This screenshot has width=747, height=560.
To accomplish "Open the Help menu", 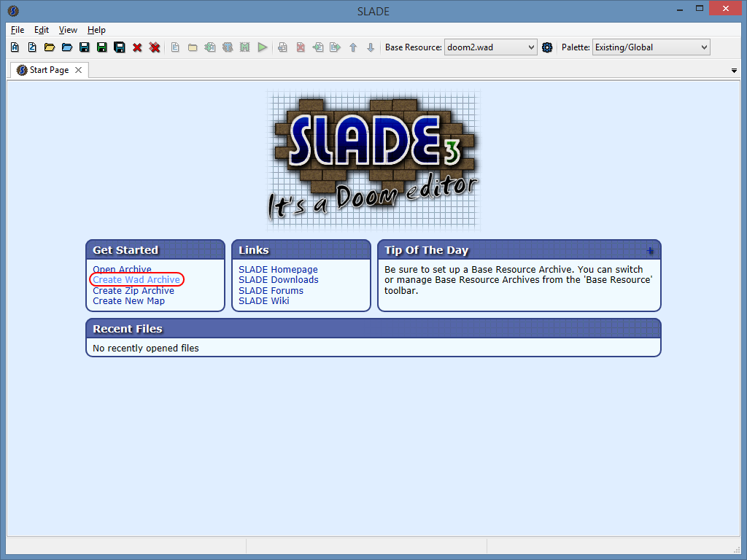I will pos(96,29).
